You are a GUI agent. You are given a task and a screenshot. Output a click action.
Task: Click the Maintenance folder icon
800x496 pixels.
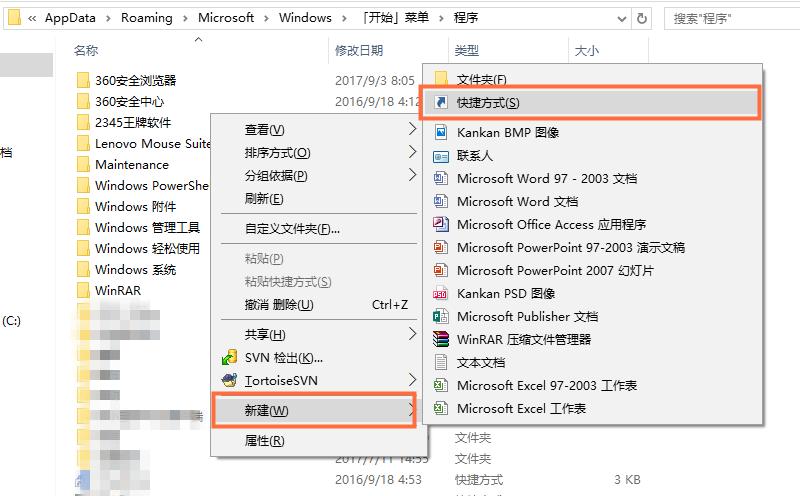83,164
